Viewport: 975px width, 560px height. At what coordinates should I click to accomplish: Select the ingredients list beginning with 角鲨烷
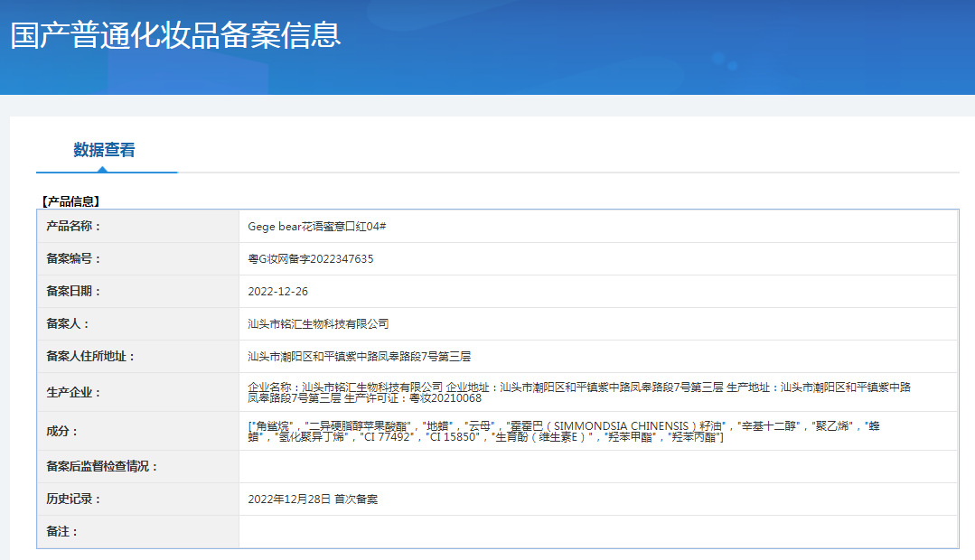[563, 432]
